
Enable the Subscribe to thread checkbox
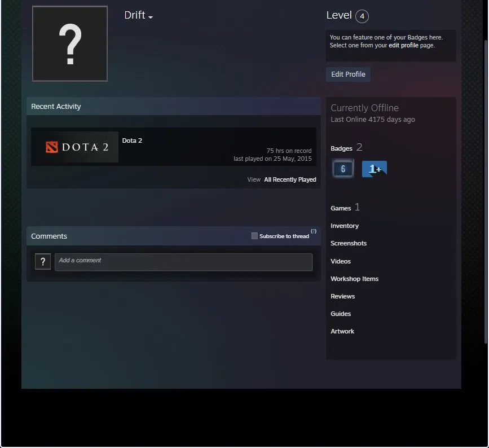254,236
